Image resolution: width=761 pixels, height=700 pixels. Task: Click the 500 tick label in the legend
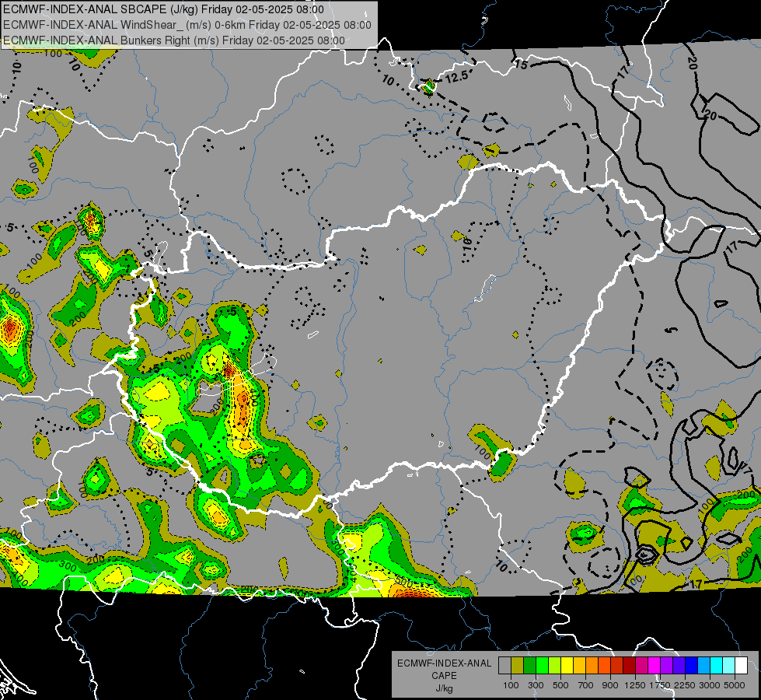coord(560,685)
